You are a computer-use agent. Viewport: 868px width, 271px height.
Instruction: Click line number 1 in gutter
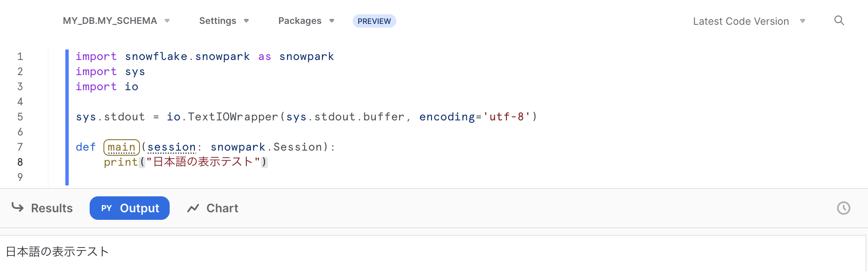(20, 56)
